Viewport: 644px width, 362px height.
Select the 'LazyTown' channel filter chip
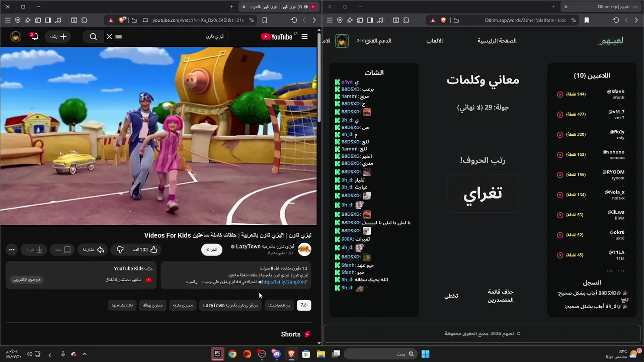coord(230,305)
